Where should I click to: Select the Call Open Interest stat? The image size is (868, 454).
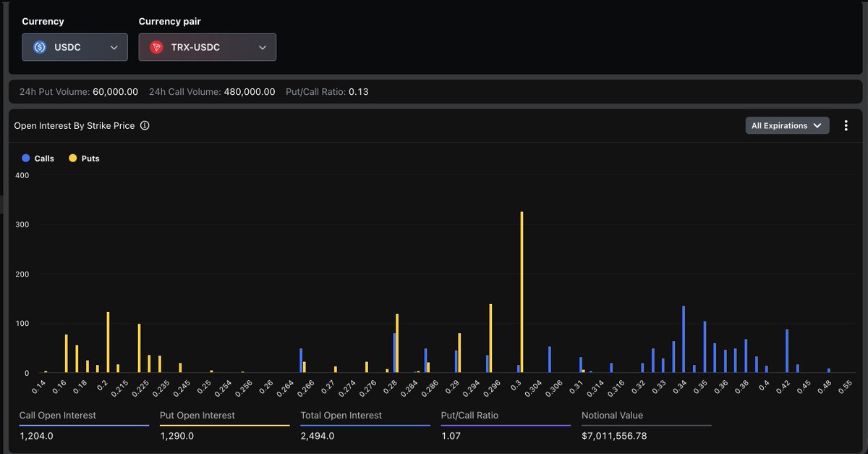pos(36,437)
